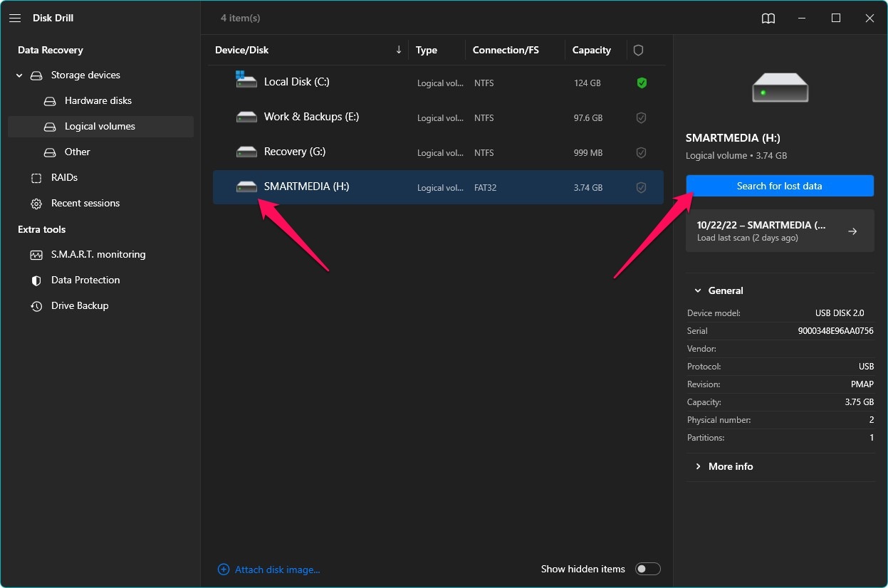
Task: Open Data Protection tool
Action: tap(85, 280)
